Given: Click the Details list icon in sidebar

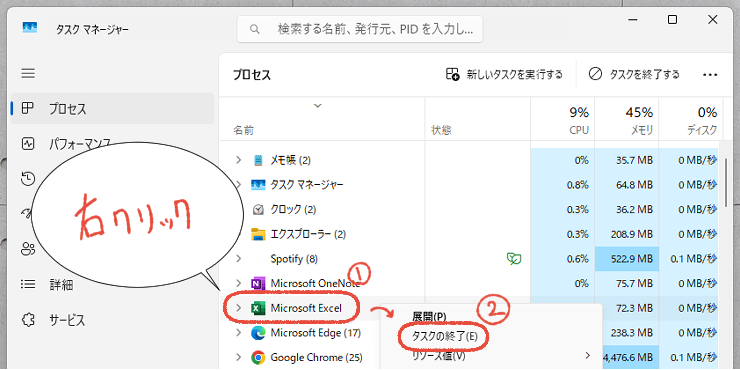Looking at the screenshot, I should (x=28, y=285).
